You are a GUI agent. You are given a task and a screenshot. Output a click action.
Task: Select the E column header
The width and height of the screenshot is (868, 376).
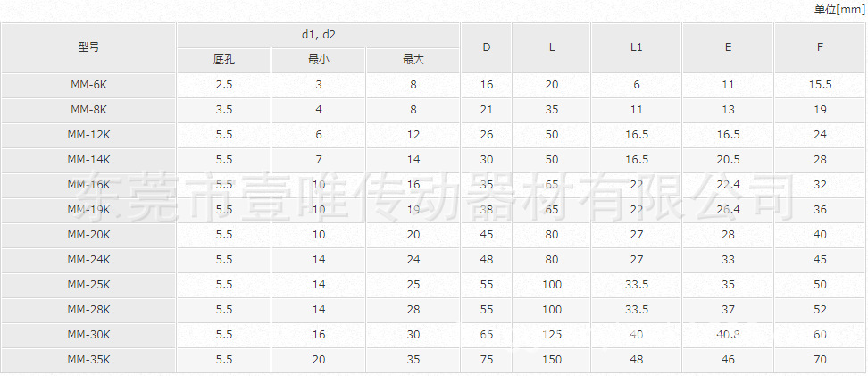tap(728, 47)
